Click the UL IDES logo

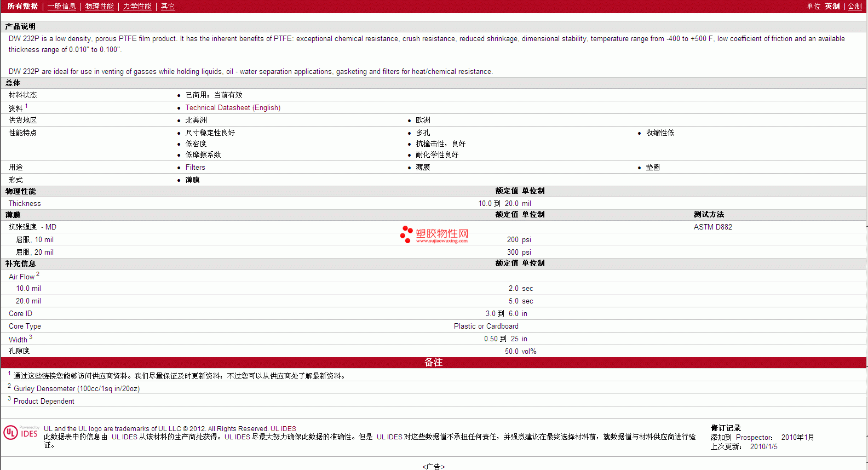21,433
